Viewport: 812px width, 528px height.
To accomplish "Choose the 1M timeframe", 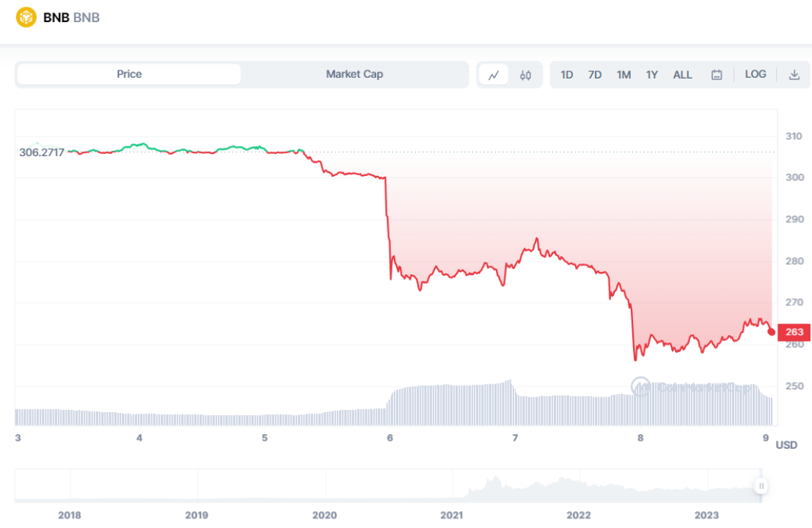I will (x=623, y=74).
